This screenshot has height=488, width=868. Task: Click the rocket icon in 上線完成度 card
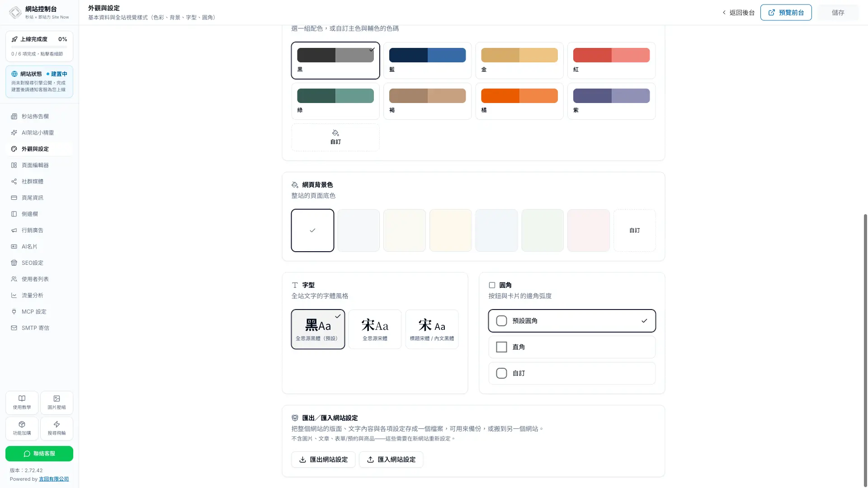coord(14,39)
